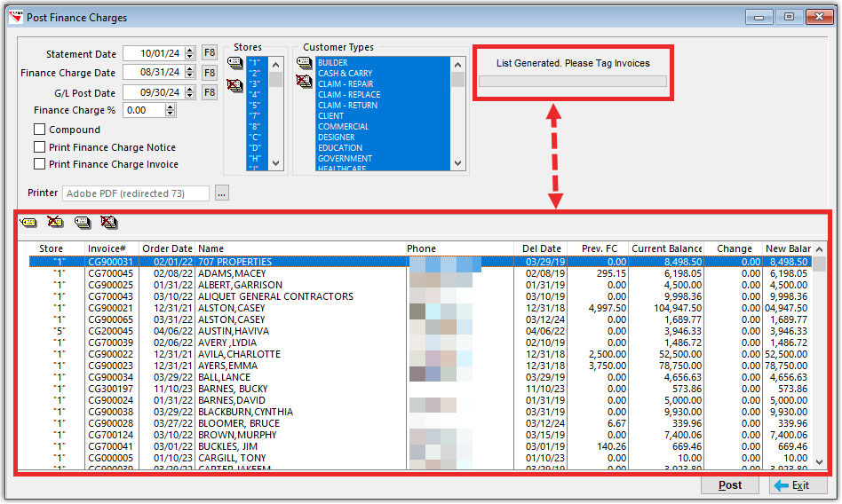Open printer selection ellipsis button
Image resolution: width=842 pixels, height=504 pixels.
222,193
